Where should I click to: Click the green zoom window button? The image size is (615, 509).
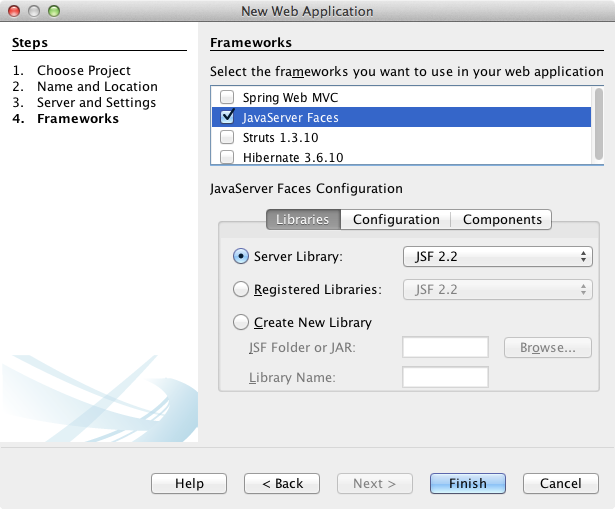coord(53,11)
